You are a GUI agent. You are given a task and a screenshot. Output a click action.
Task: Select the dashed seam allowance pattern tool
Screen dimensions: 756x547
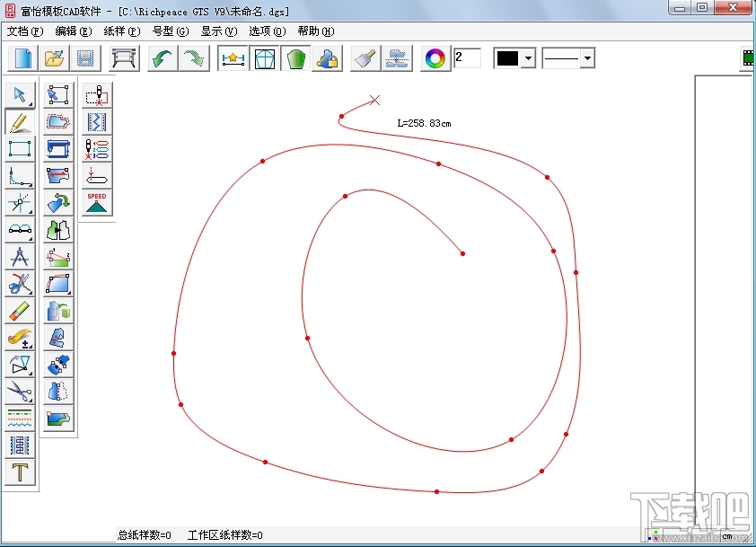[58, 121]
